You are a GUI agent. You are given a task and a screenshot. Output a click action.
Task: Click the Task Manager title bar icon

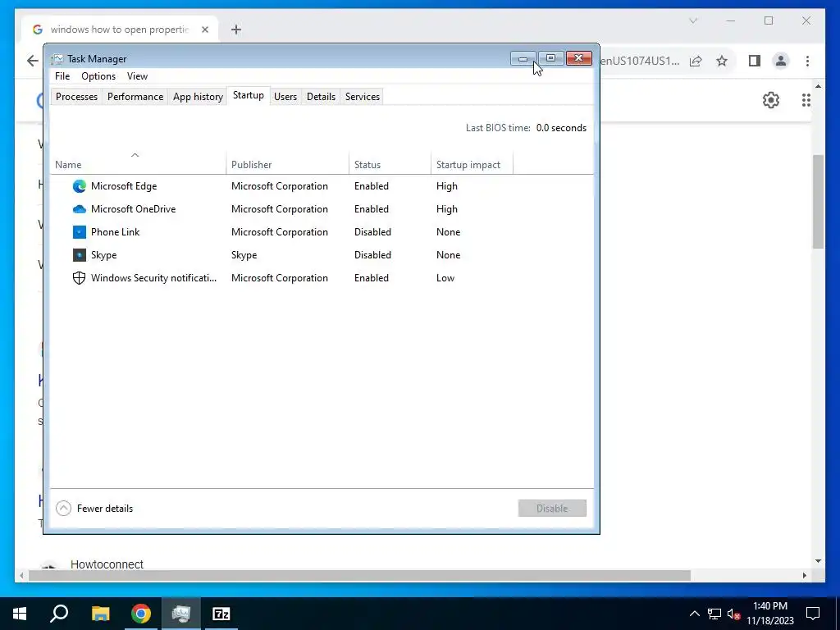(x=57, y=59)
